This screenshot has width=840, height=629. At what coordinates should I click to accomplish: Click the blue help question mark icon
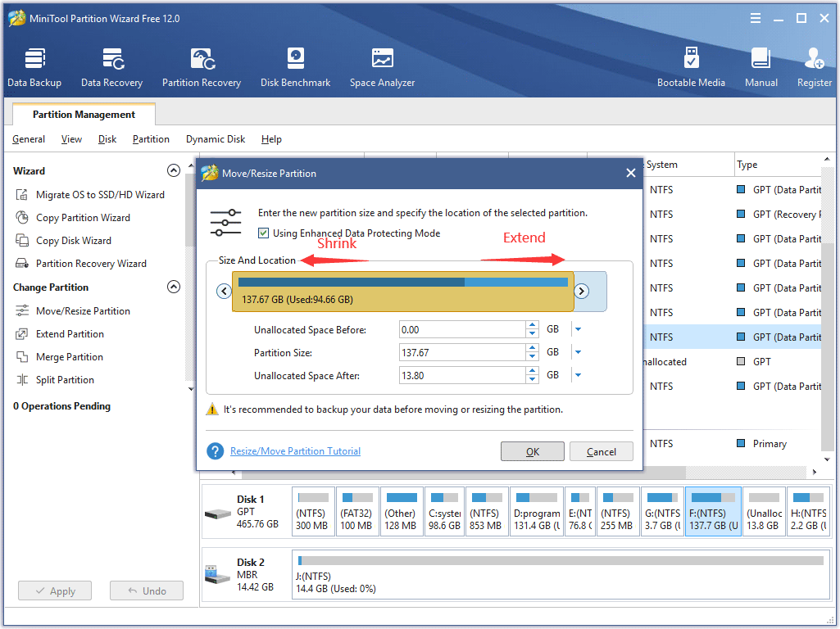tap(215, 451)
